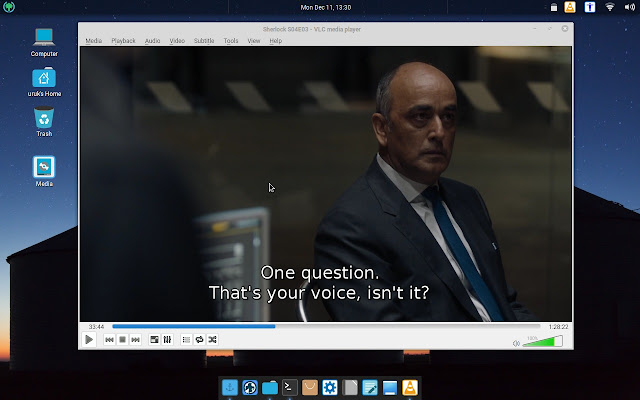Screen dimensions: 640x400
Task: Toggle elapsed time display 33:44
Action: 96,327
